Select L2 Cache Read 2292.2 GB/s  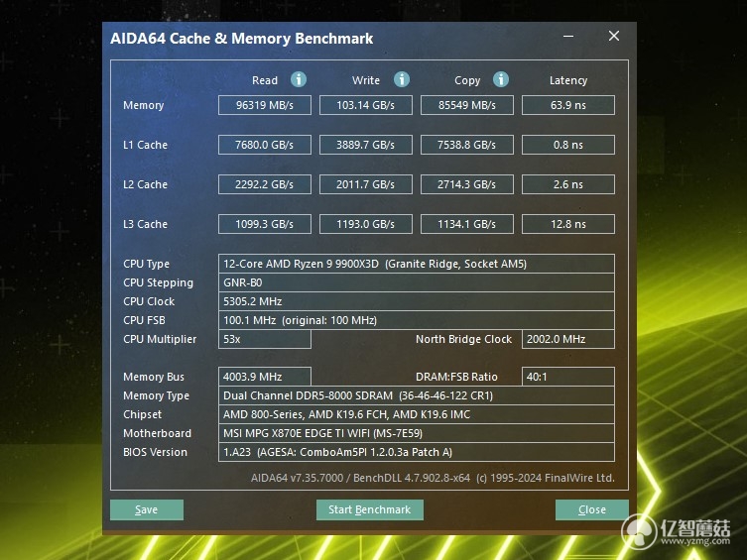point(265,184)
